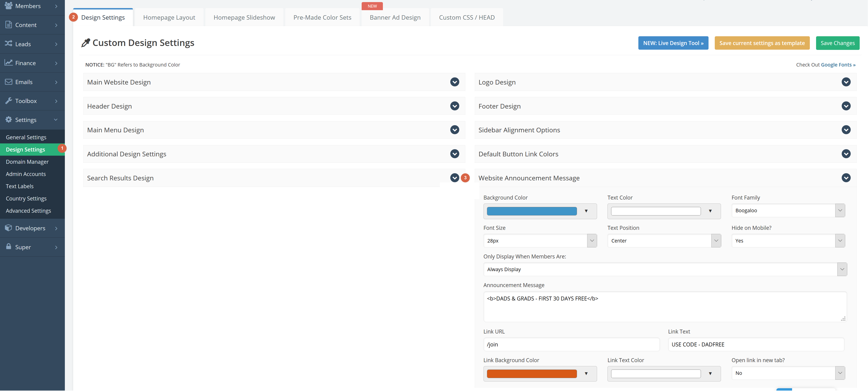Click the Developers cube icon
Viewport: 868px width, 391px height.
tap(9, 228)
